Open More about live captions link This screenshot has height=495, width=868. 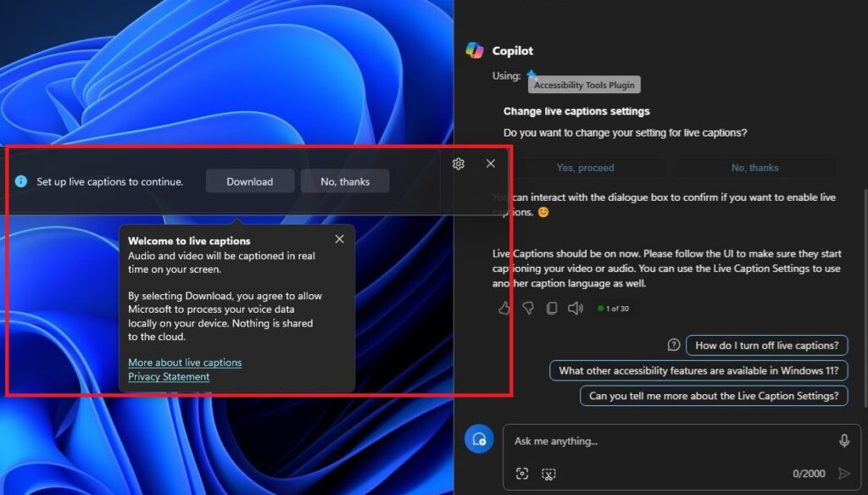click(185, 363)
